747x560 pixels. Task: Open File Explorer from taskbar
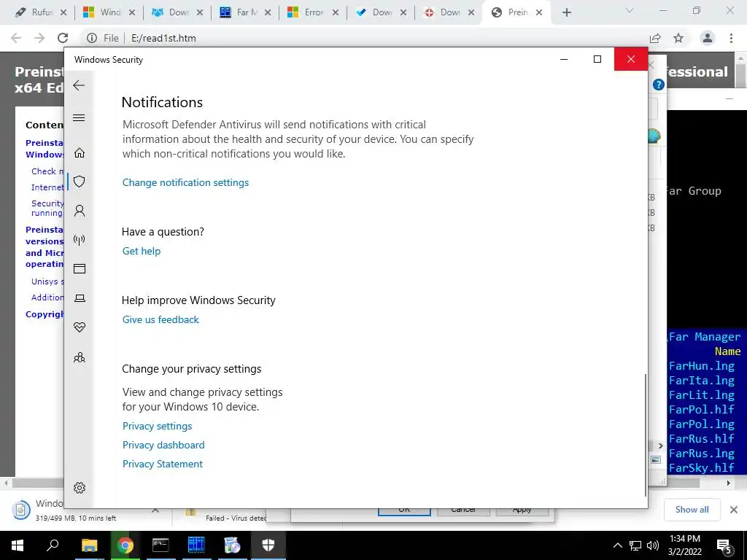point(89,545)
